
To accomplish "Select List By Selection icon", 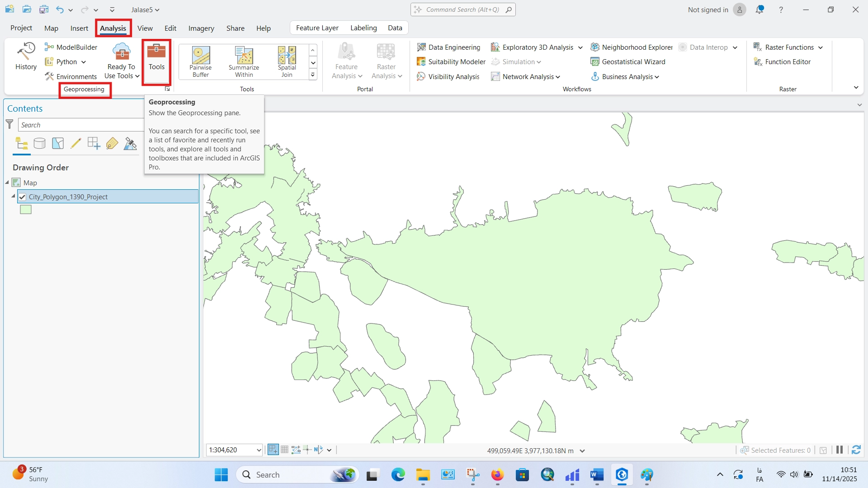I will (58, 143).
